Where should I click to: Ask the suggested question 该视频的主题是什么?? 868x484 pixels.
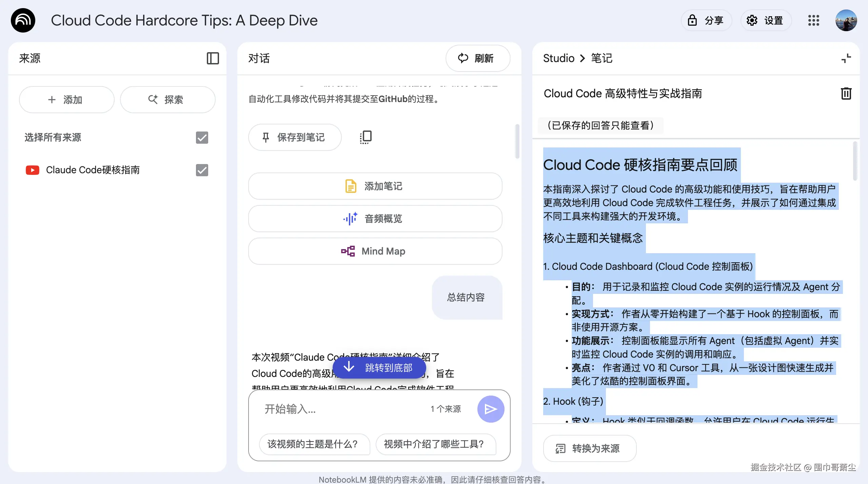(314, 444)
